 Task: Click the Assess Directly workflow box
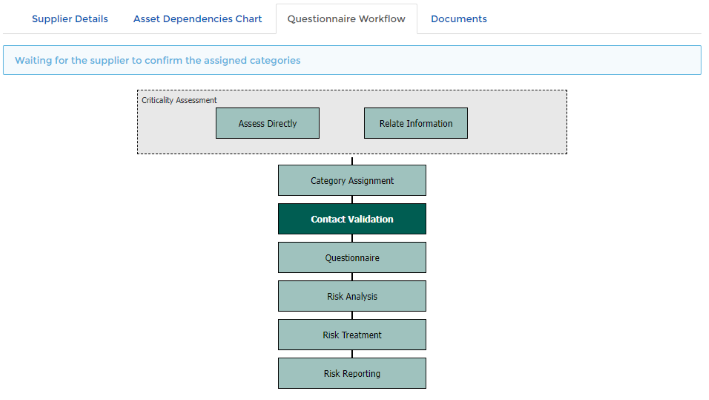[x=268, y=123]
